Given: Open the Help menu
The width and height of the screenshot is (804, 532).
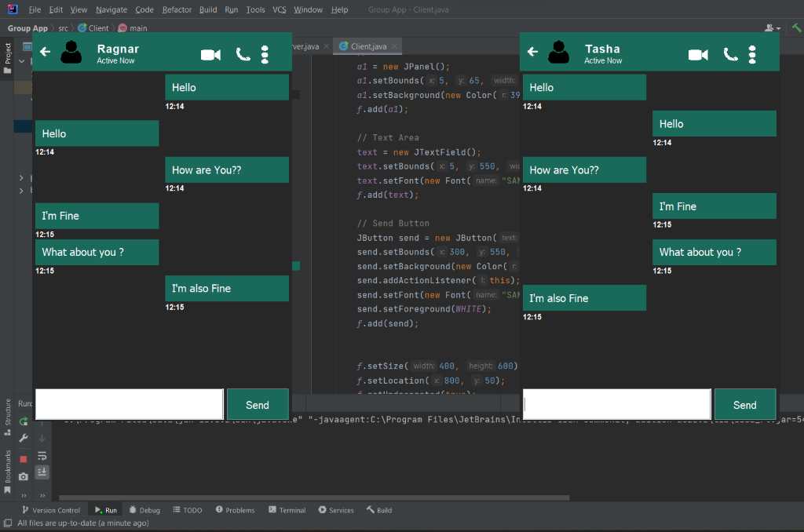Looking at the screenshot, I should coord(339,9).
